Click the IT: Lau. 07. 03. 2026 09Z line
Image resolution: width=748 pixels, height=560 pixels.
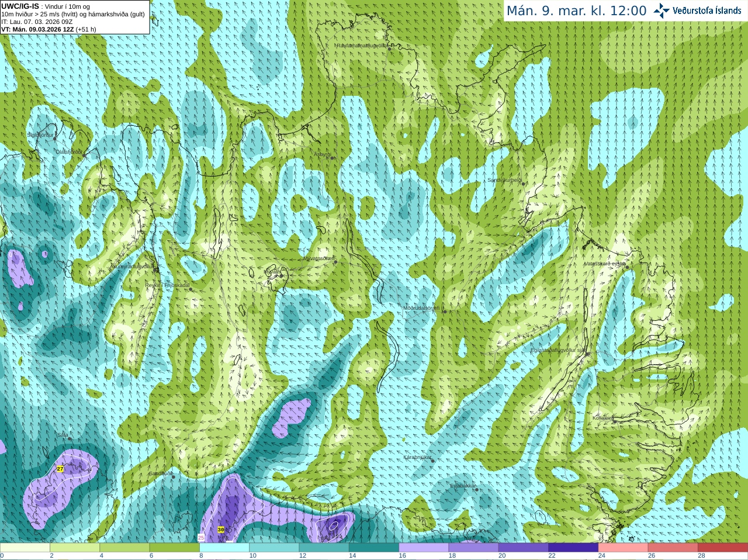(x=37, y=22)
